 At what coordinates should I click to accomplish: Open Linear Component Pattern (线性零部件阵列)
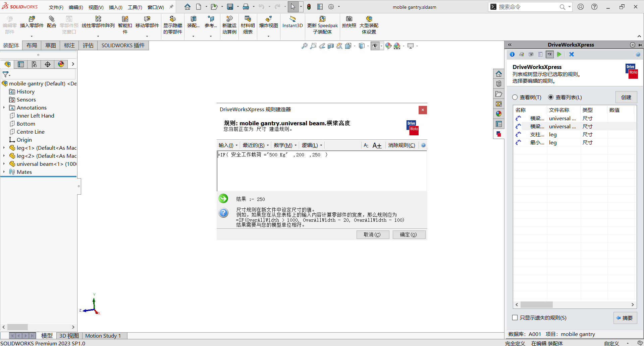pyautogui.click(x=98, y=22)
